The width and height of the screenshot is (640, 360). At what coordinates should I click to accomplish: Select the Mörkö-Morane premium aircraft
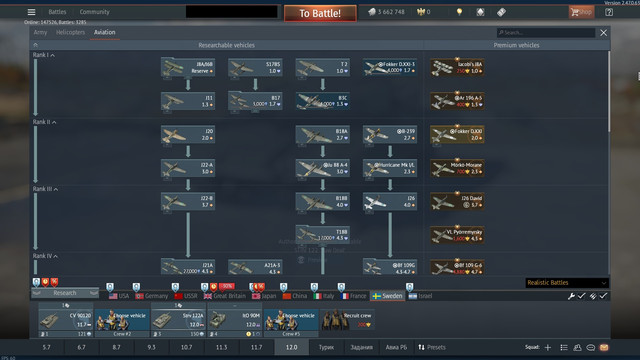457,168
